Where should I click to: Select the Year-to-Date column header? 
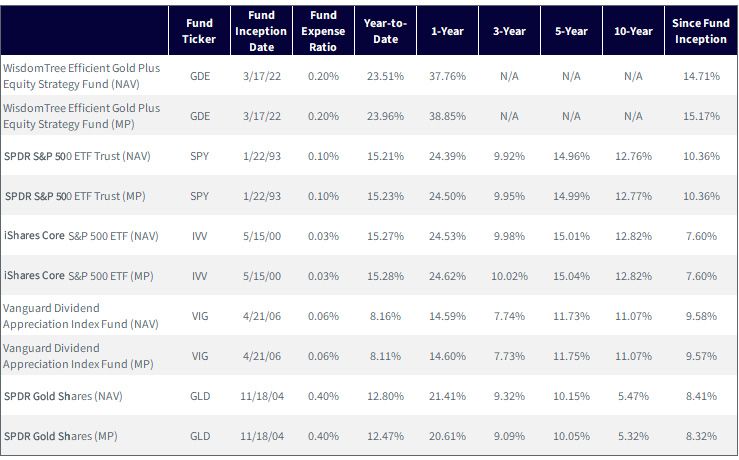click(x=386, y=31)
